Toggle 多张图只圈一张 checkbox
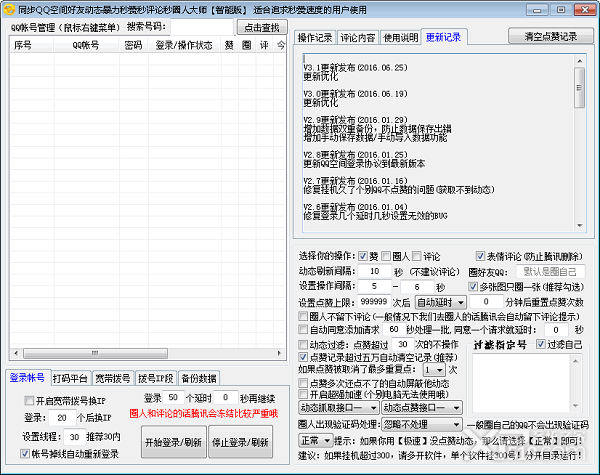 pyautogui.click(x=473, y=286)
